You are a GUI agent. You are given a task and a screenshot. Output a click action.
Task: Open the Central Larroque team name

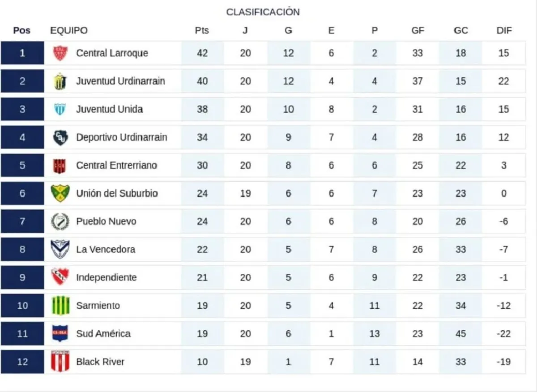(x=112, y=53)
